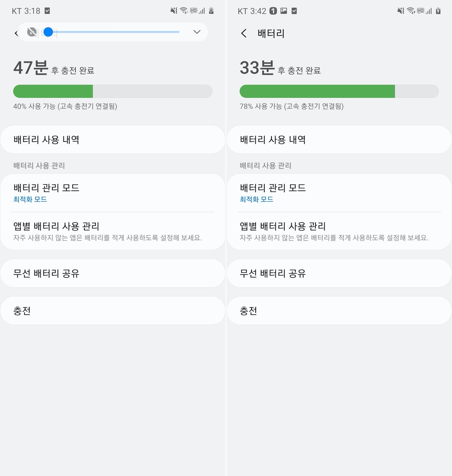The image size is (452, 476).
Task: Tap the '1' notification badge icon beside 3:42
Action: pos(273,11)
